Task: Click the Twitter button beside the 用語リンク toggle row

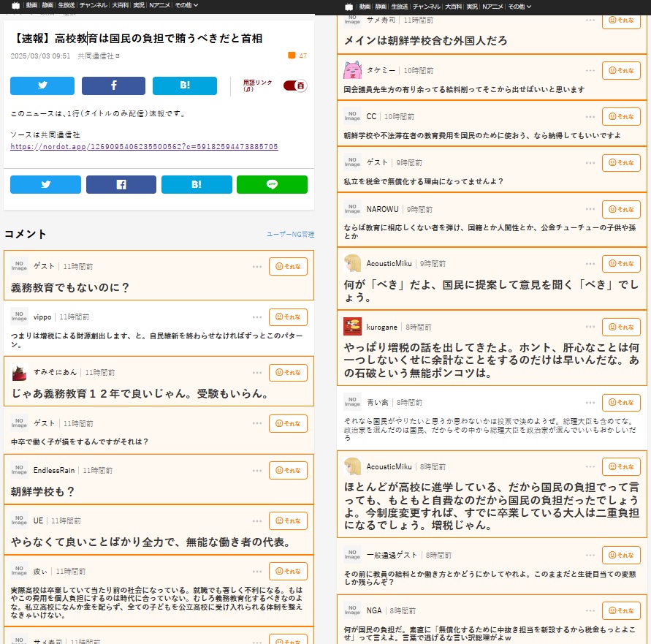Action: click(x=42, y=86)
